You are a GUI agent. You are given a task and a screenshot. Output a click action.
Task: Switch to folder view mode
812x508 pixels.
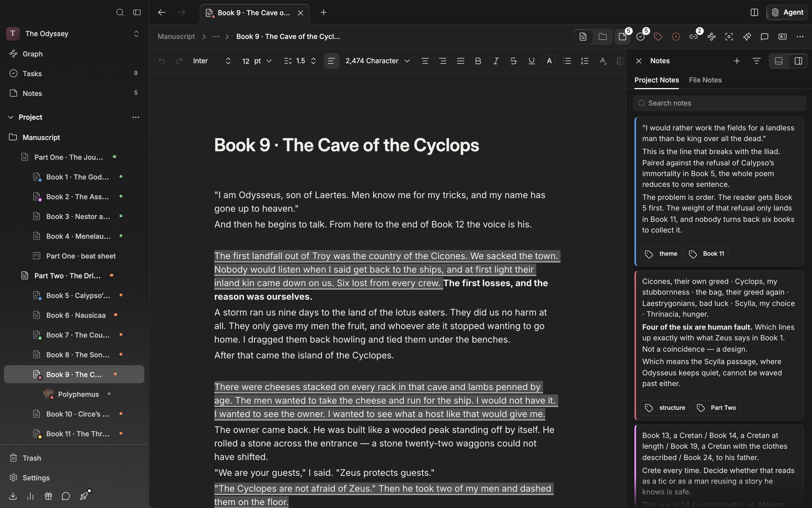coord(603,37)
